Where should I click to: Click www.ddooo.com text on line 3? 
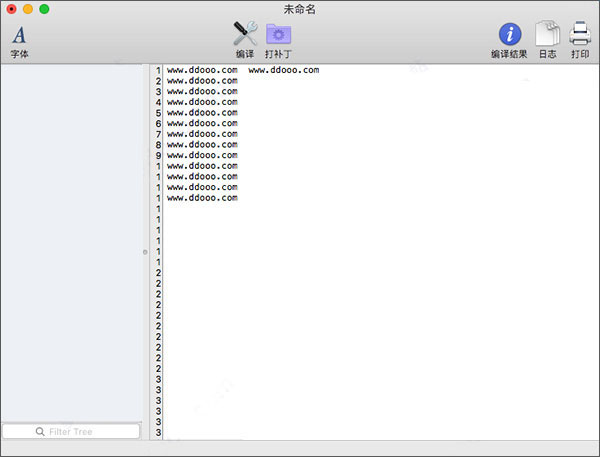(202, 91)
